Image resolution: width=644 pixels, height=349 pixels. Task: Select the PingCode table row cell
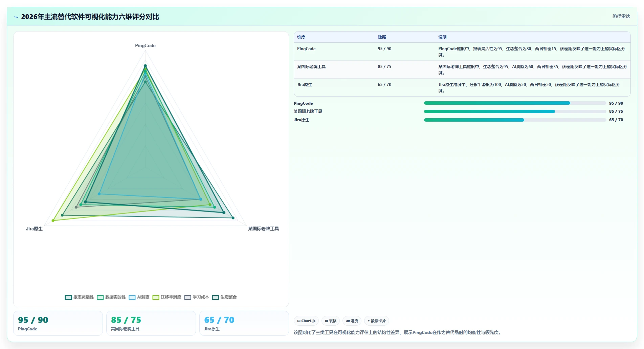point(306,49)
